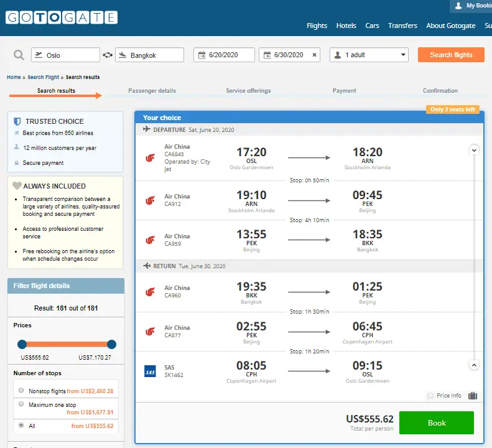492x448 pixels.
Task: Collapse departure details with the down chevron
Action: [474, 150]
